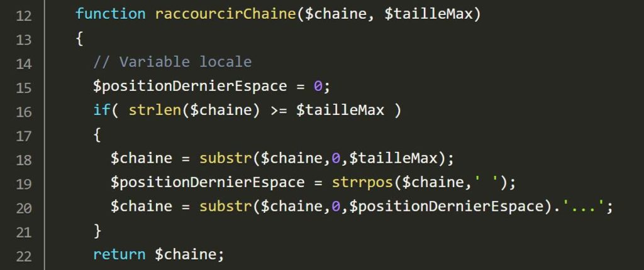Click the comment Variable locale
The width and height of the screenshot is (644, 270).
click(x=186, y=62)
